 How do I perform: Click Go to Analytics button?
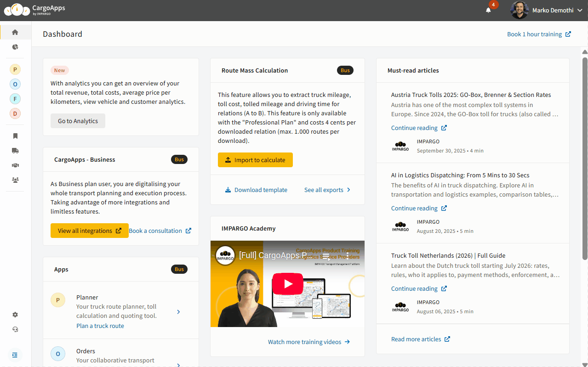[78, 121]
